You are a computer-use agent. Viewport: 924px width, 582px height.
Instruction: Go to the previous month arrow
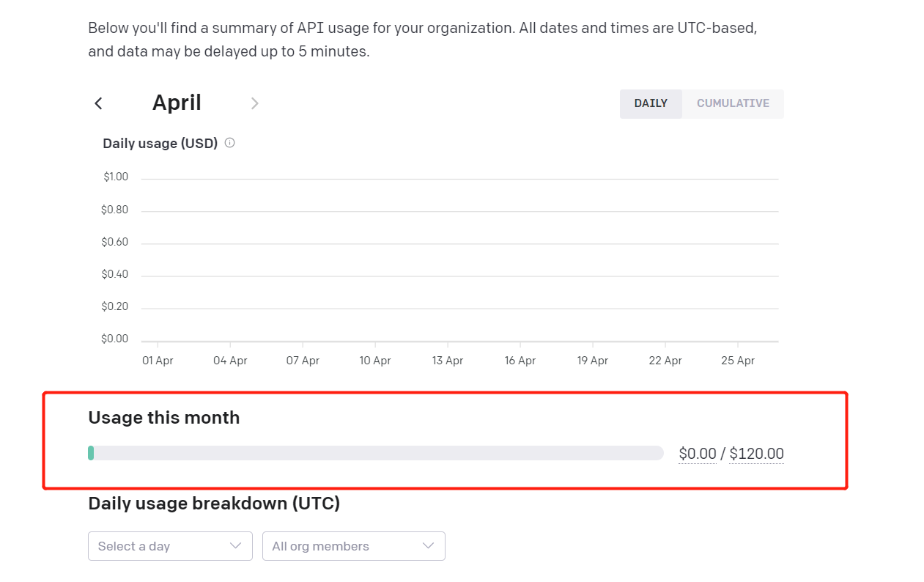tap(99, 103)
